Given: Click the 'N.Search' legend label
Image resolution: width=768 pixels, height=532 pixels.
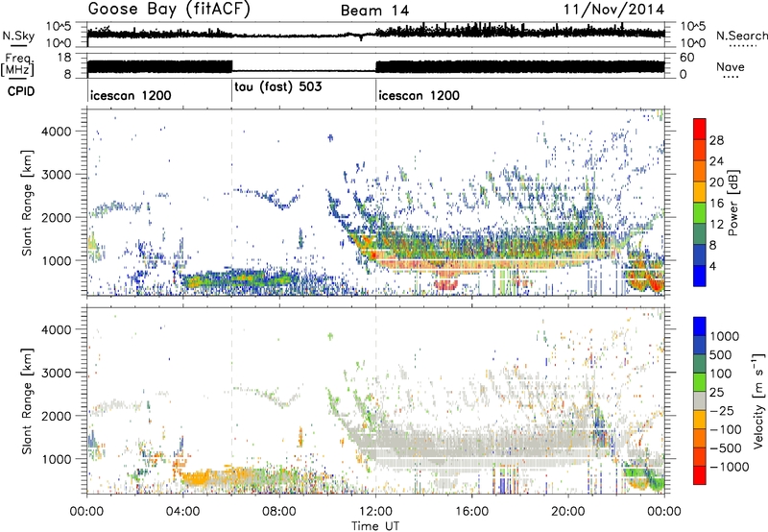Looking at the screenshot, I should (x=742, y=36).
